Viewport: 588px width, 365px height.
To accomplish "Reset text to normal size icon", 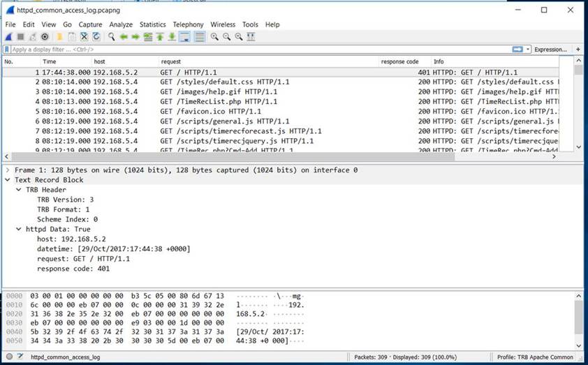I will point(239,37).
